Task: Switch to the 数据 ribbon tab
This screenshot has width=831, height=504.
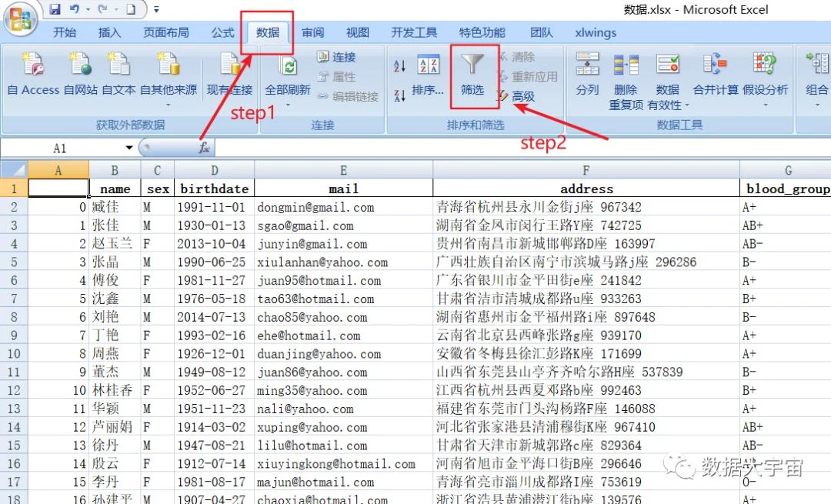Action: (x=268, y=32)
